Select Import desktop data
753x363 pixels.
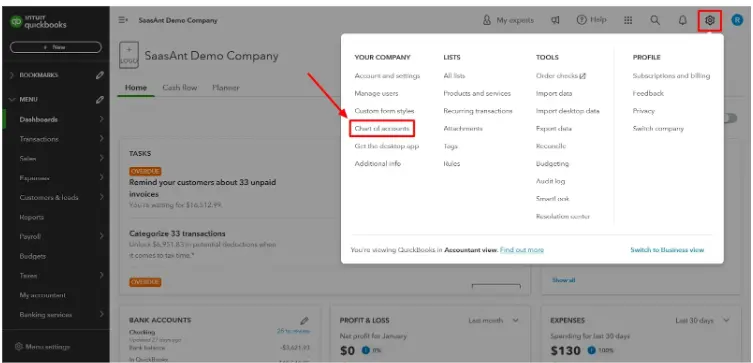[568, 111]
